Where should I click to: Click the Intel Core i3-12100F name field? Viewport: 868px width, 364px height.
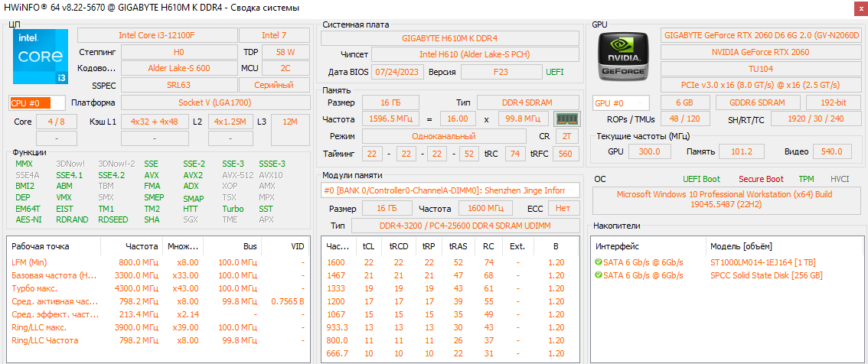click(156, 35)
